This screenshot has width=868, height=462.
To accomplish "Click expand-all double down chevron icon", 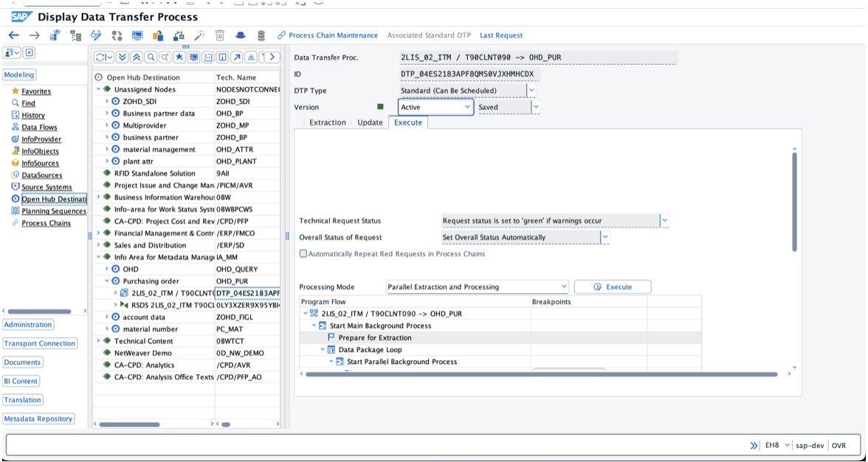I will pyautogui.click(x=122, y=57).
